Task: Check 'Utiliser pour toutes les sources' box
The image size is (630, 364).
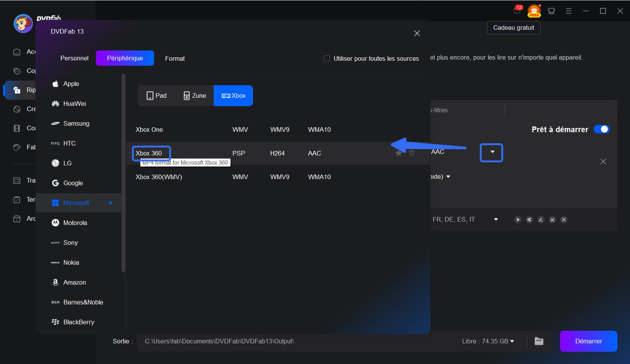Action: click(327, 58)
